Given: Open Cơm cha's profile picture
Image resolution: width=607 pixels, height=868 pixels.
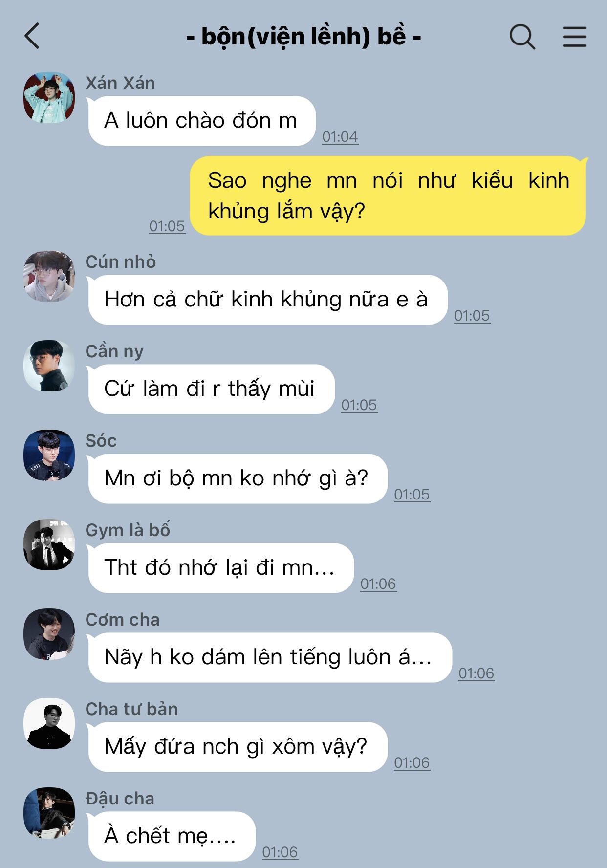Looking at the screenshot, I should (x=49, y=634).
